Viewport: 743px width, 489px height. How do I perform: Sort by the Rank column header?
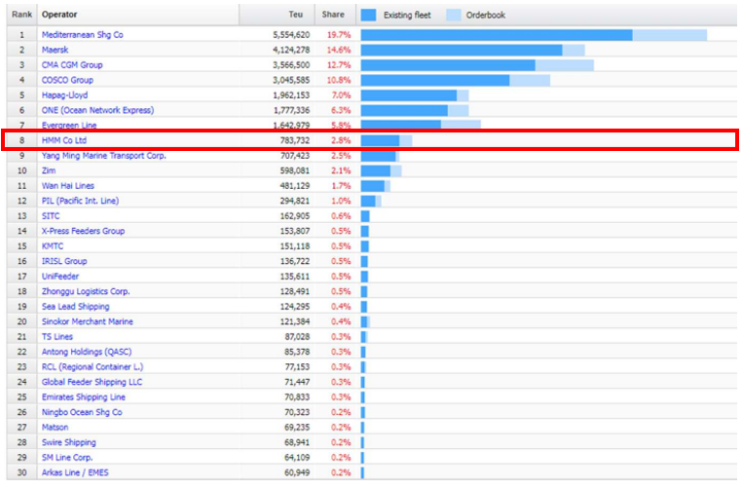[x=22, y=14]
